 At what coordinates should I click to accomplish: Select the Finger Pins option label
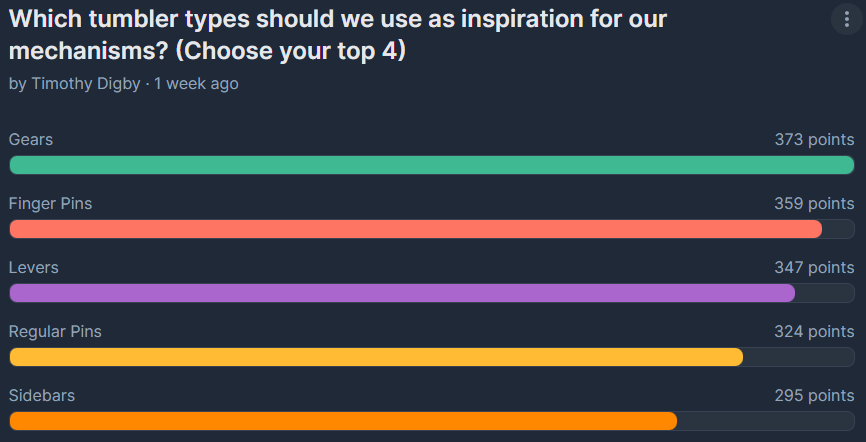tap(50, 203)
